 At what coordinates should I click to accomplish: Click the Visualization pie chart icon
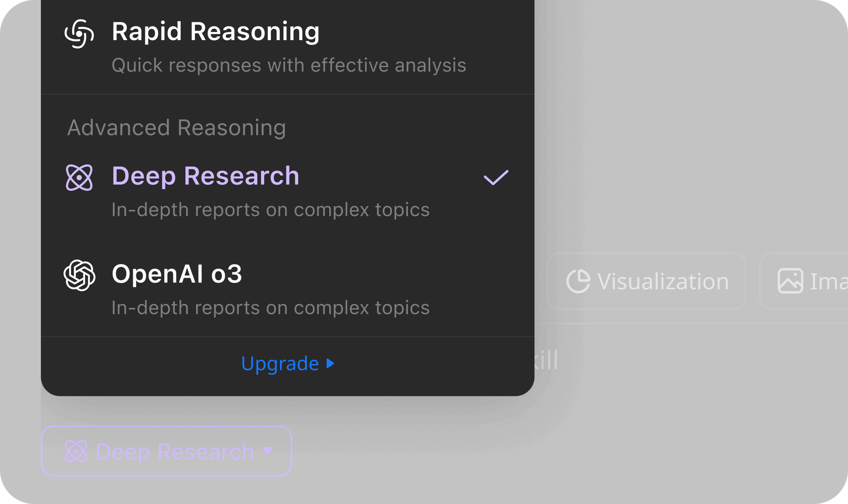(578, 281)
